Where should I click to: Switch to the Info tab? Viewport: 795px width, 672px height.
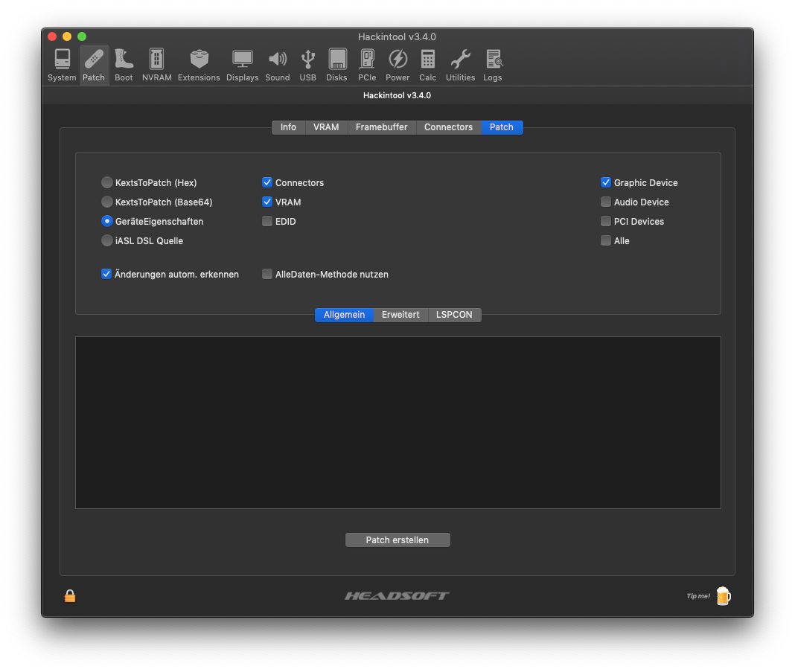(289, 127)
